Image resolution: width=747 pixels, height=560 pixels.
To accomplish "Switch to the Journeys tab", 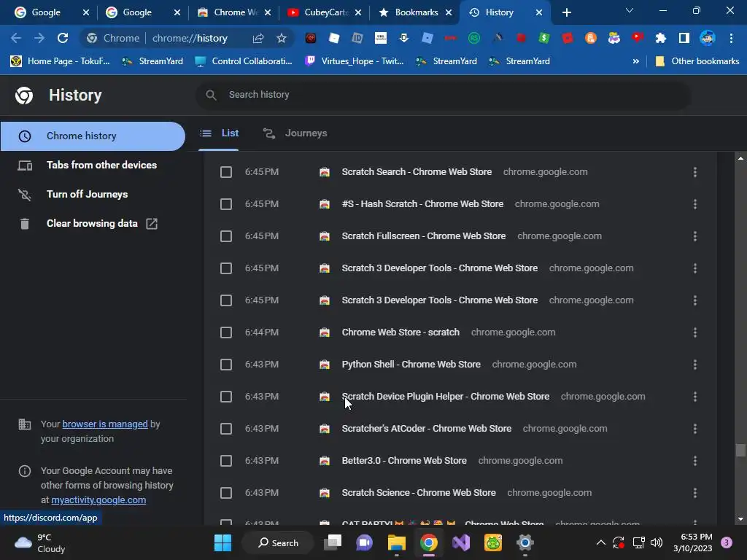I will 295,133.
